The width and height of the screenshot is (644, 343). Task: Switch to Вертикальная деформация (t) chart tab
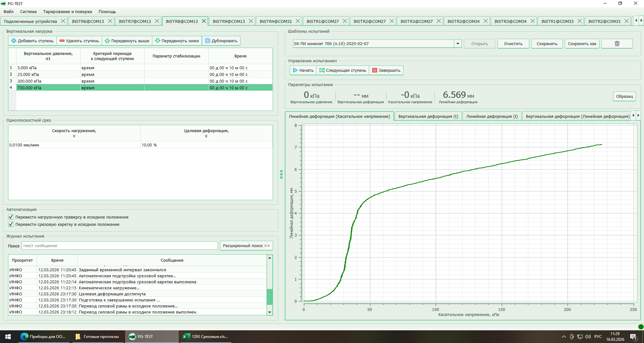428,116
